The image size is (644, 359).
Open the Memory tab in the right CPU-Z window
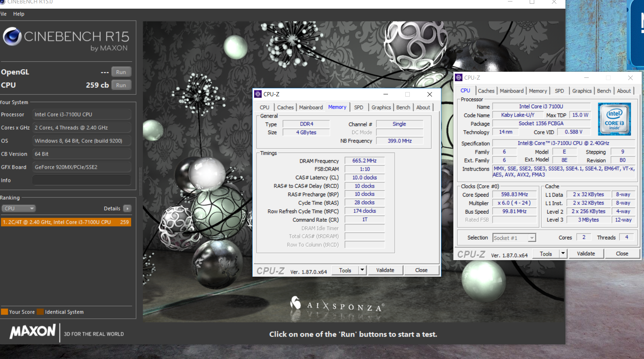click(538, 91)
